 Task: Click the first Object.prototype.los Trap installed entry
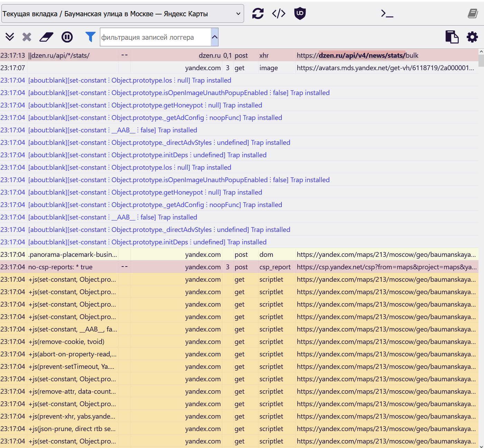(130, 80)
